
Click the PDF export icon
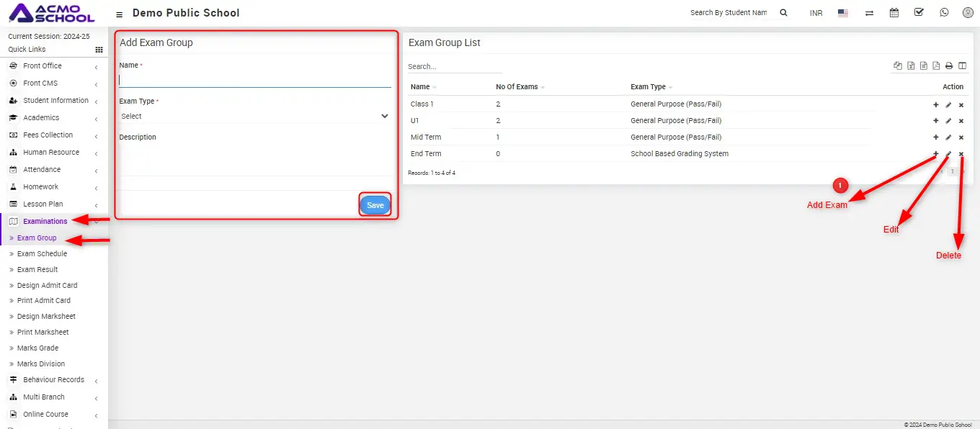[x=936, y=66]
